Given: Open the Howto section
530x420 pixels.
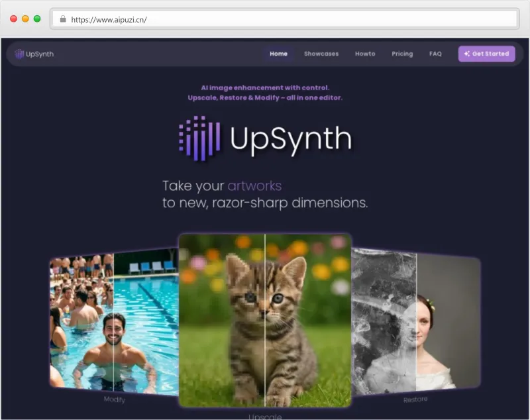Looking at the screenshot, I should tap(365, 54).
